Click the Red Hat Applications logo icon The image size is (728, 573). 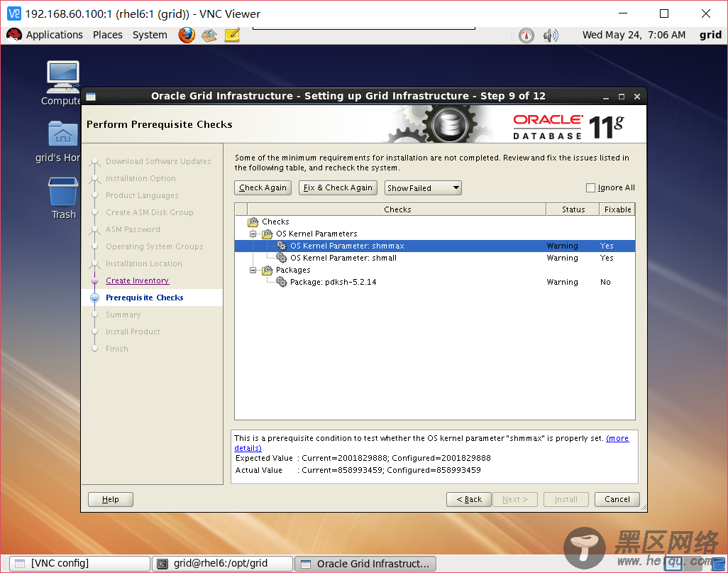coord(14,35)
